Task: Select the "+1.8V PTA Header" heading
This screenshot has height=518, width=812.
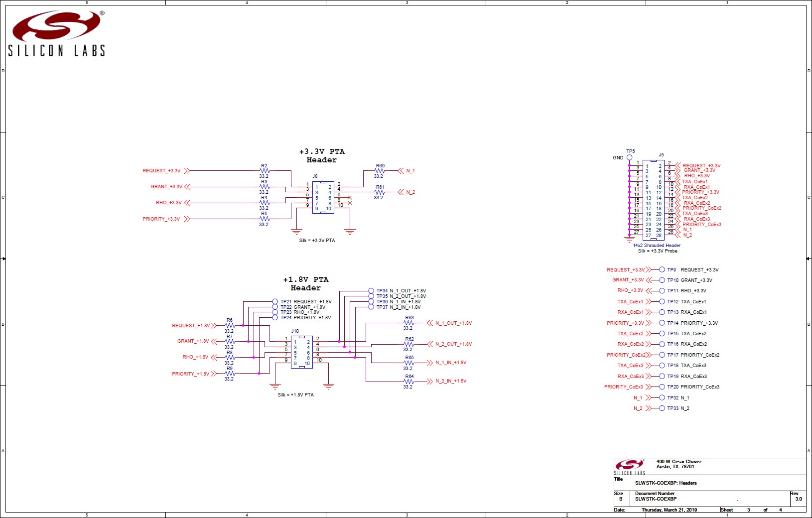Action: [305, 284]
